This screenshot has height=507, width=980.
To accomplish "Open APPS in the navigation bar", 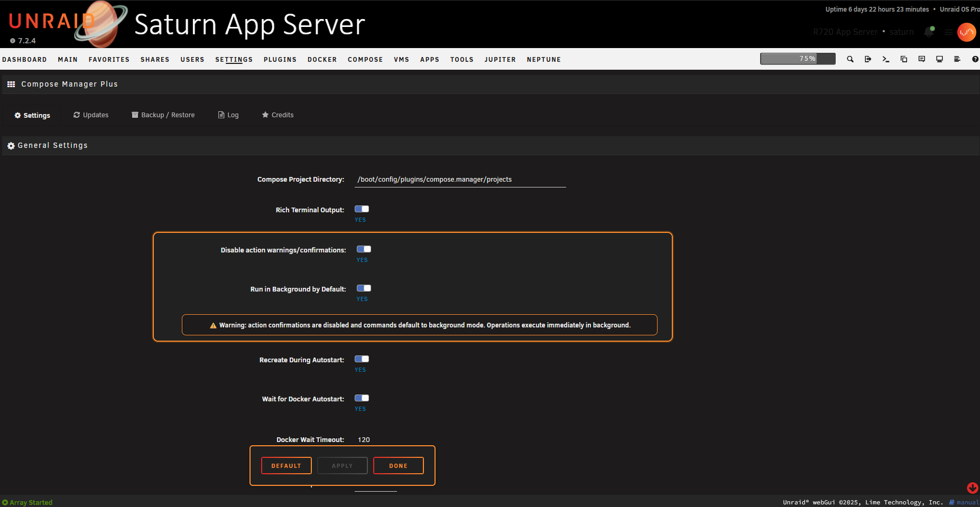I will (x=430, y=60).
